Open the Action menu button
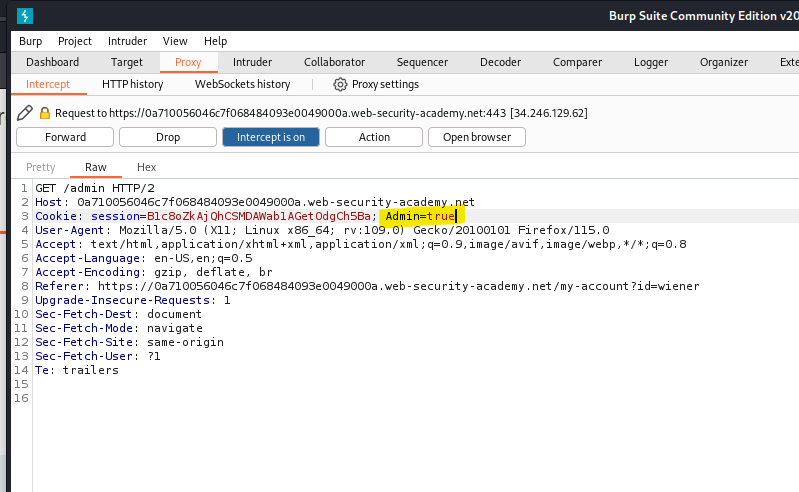The height and width of the screenshot is (492, 799). [x=374, y=137]
